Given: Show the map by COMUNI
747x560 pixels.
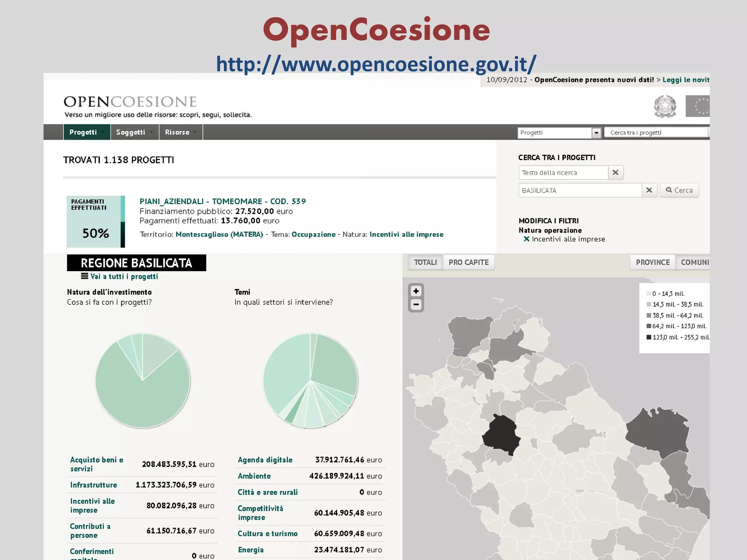Looking at the screenshot, I should (x=693, y=262).
